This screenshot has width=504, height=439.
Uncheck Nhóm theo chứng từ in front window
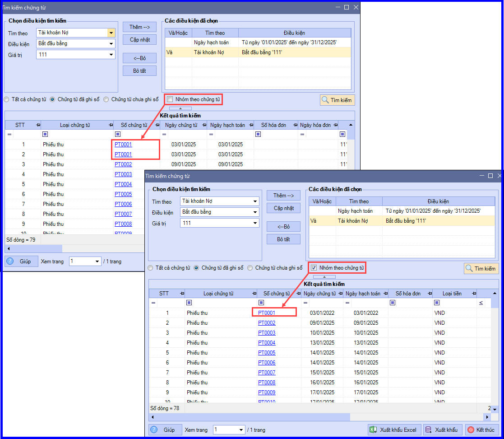(314, 268)
